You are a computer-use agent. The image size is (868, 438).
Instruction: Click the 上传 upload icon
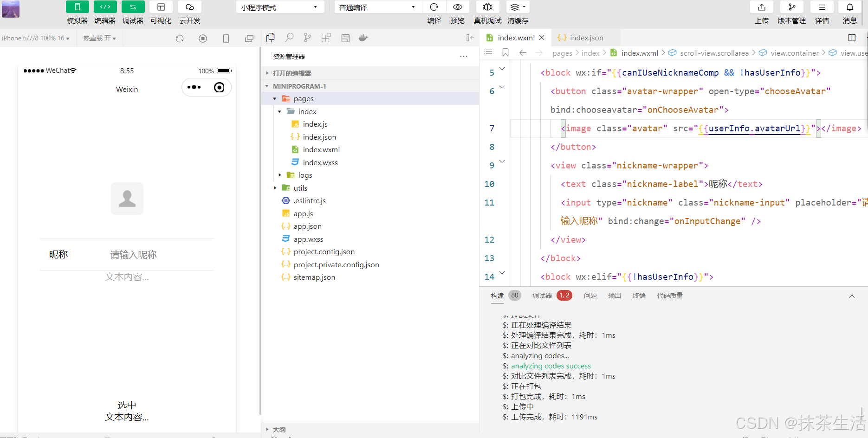pos(762,7)
